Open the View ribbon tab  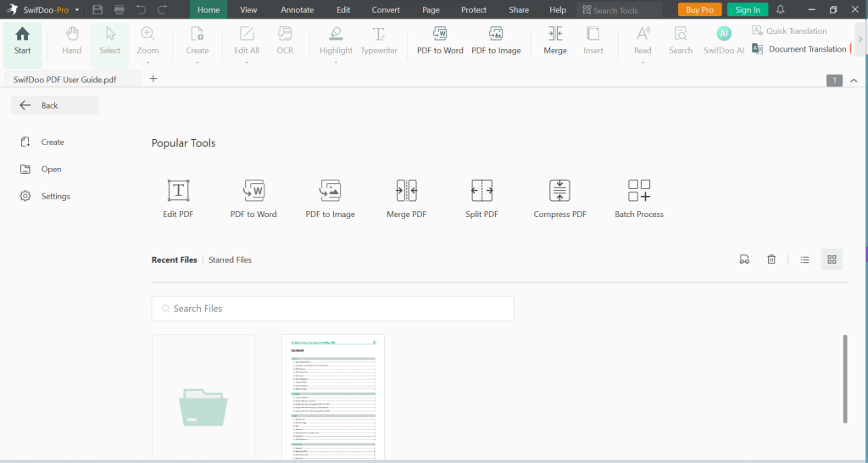(248, 9)
